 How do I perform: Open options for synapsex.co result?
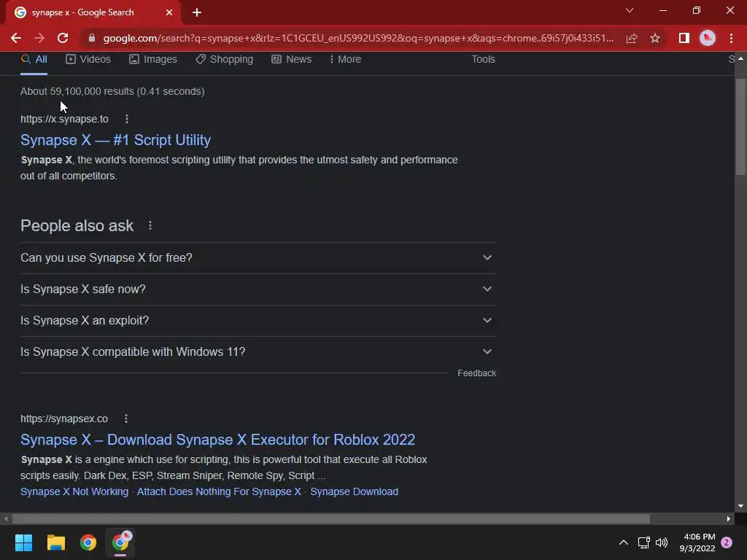[x=125, y=419]
